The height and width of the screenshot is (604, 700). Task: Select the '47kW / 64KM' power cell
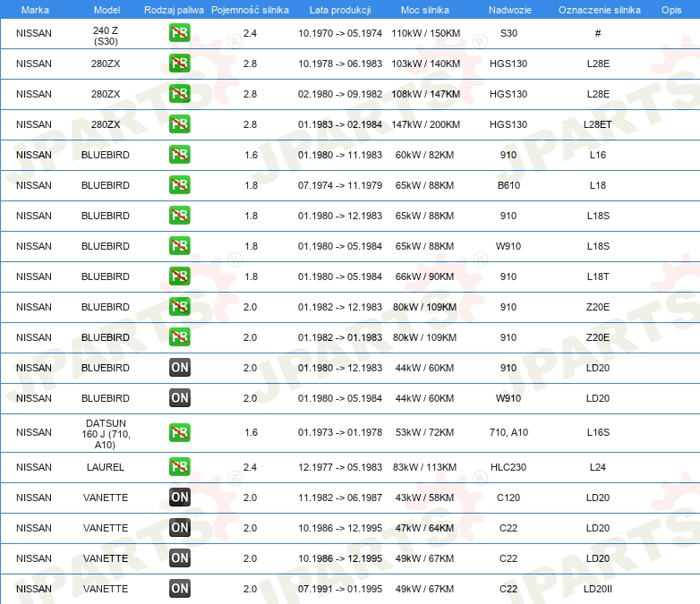424,528
